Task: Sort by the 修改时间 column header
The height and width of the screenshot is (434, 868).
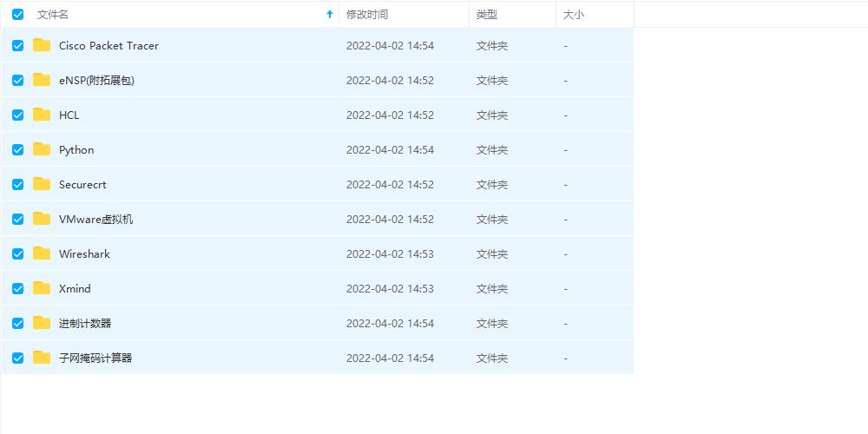Action: (367, 15)
